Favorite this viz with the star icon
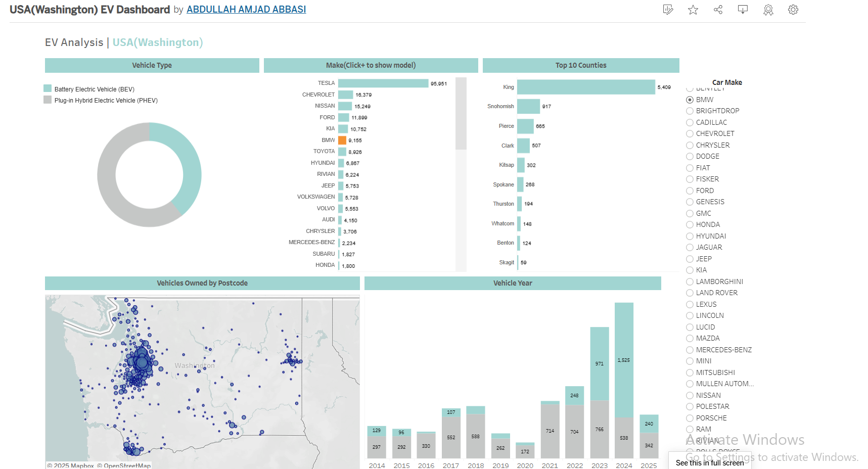This screenshot has height=469, width=868. click(693, 10)
